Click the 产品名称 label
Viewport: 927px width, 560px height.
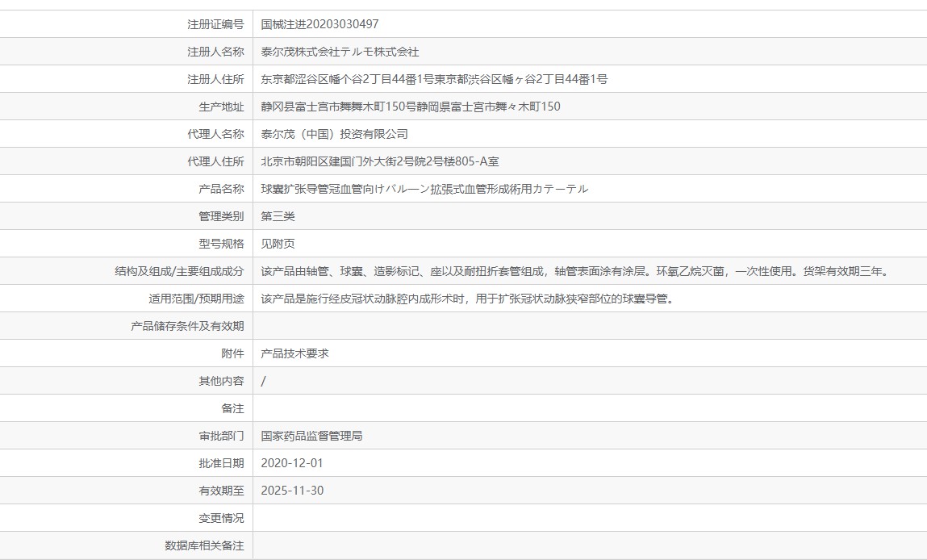(221, 190)
